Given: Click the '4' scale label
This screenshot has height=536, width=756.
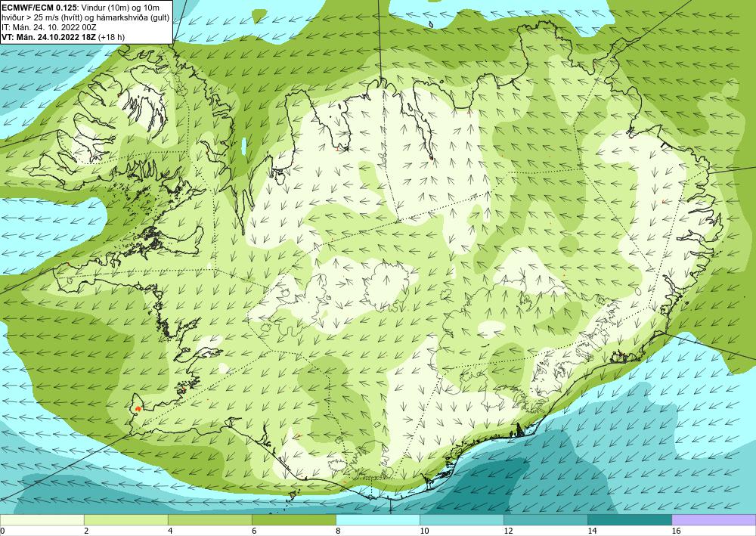Looking at the screenshot, I should [x=169, y=531].
